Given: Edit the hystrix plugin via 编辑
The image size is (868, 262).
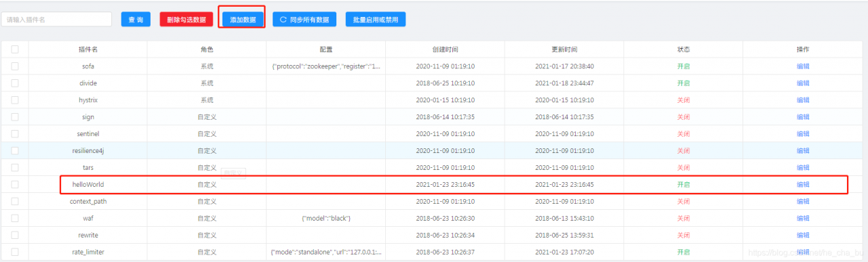Looking at the screenshot, I should 803,100.
